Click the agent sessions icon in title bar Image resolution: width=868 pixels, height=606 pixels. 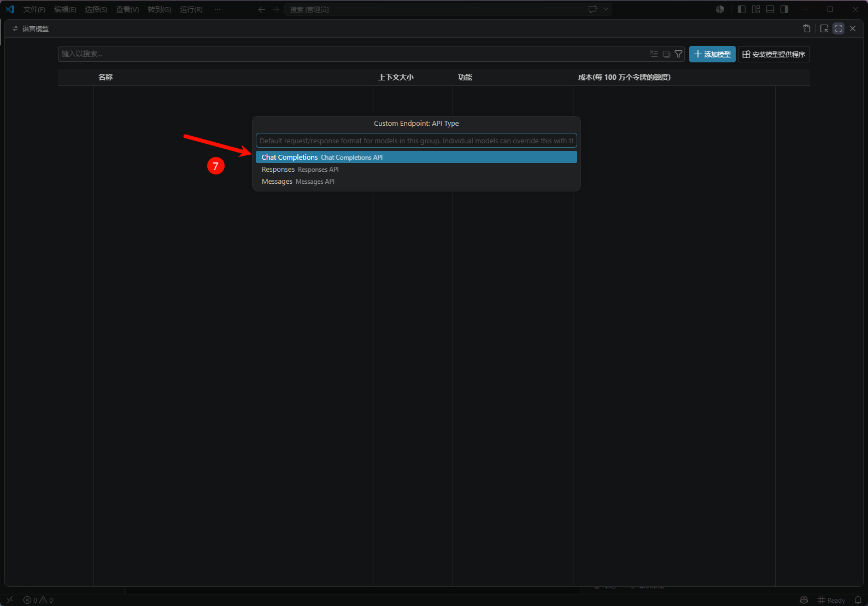click(720, 9)
